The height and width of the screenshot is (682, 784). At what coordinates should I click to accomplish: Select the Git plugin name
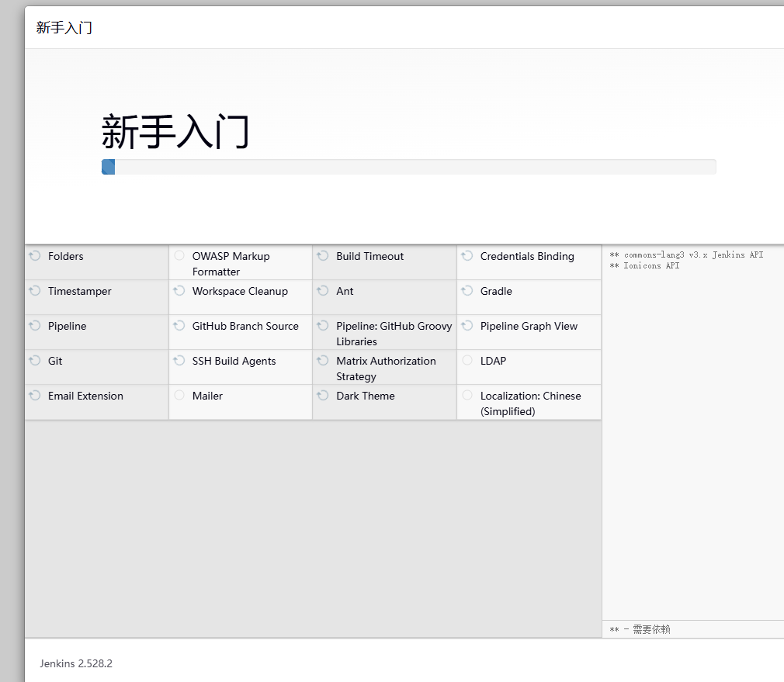click(55, 362)
